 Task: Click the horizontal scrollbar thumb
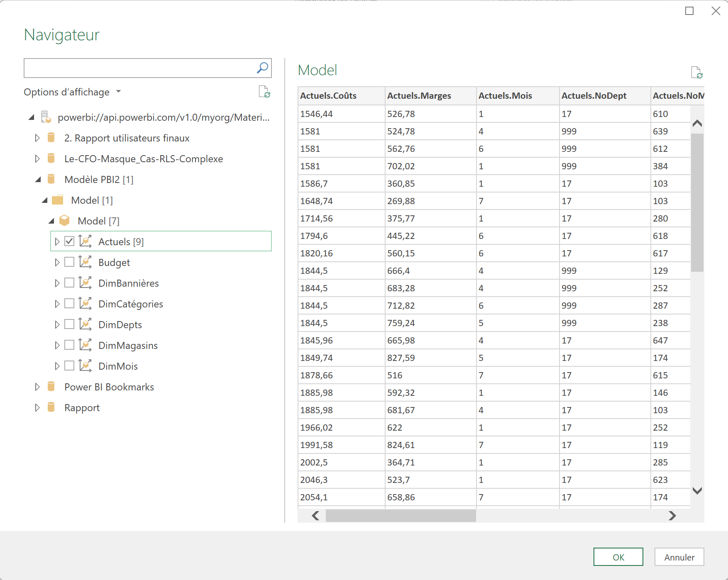click(x=401, y=516)
